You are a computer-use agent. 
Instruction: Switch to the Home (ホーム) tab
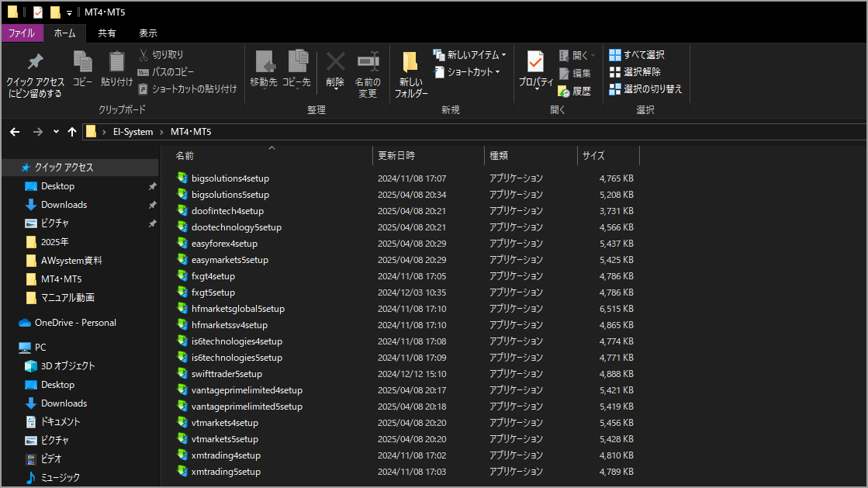(64, 33)
